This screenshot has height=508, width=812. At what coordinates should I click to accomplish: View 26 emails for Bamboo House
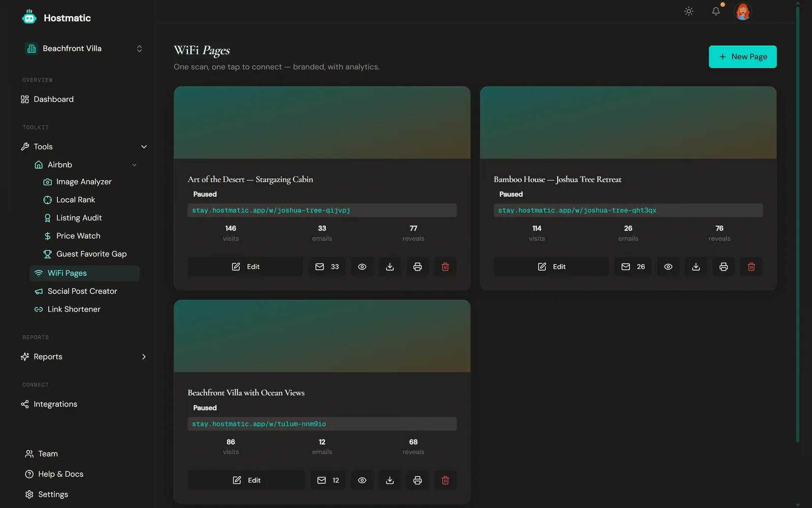tap(633, 267)
